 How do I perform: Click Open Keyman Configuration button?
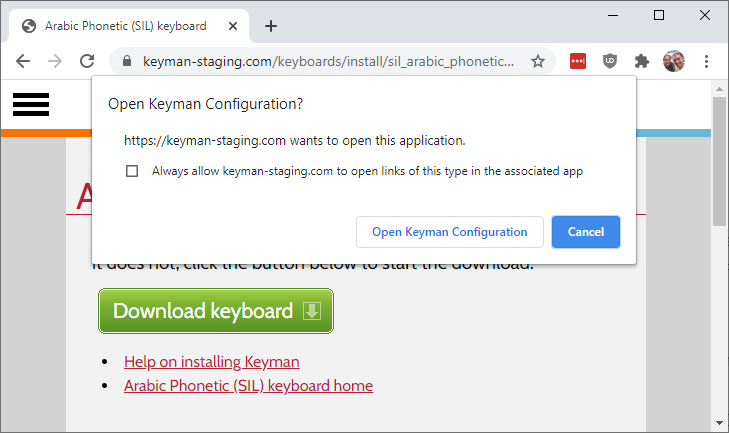click(450, 232)
